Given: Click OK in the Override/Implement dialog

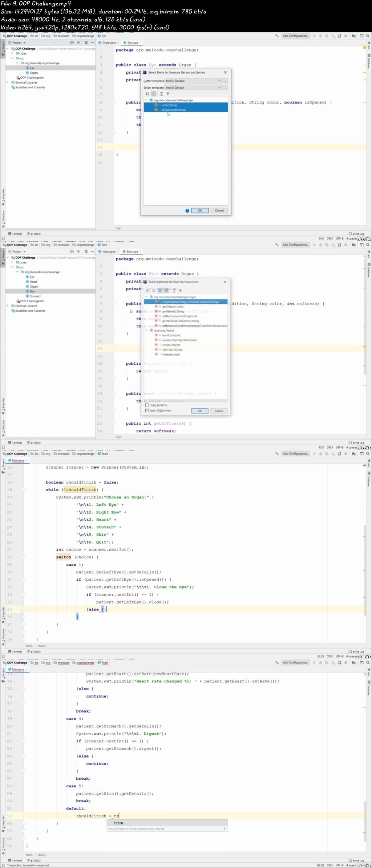Looking at the screenshot, I should 199,411.
